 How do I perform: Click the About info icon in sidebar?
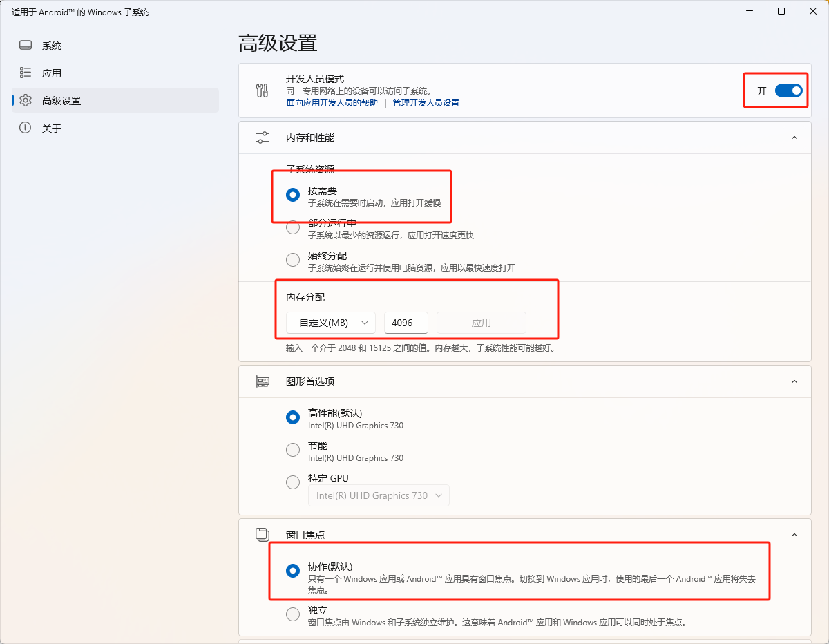(26, 128)
